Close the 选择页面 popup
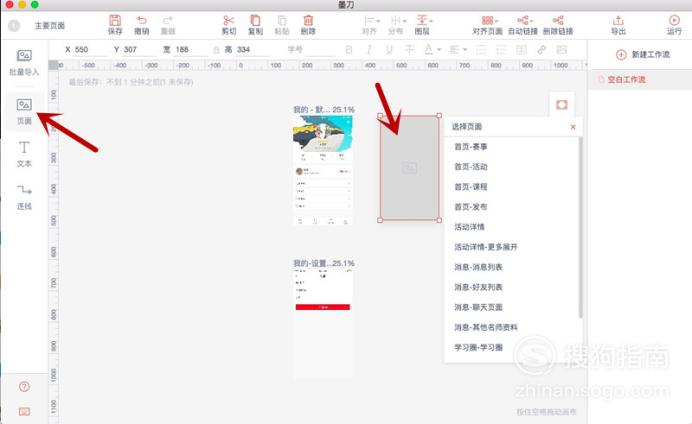 (x=573, y=127)
